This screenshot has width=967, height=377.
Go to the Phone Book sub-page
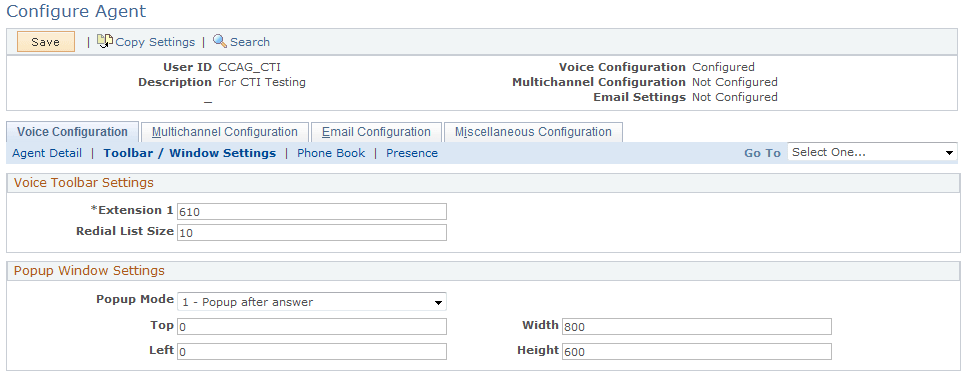point(331,153)
